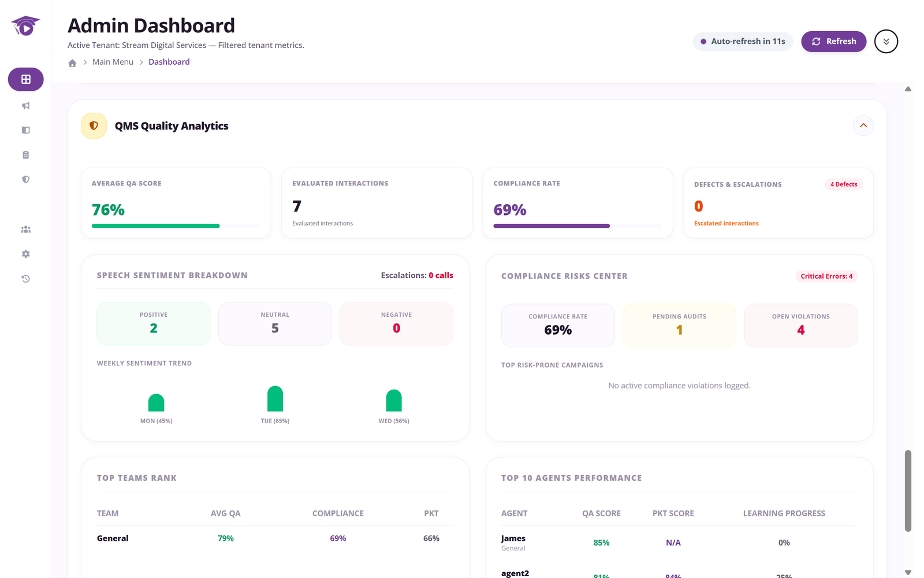Screen dimensions: 924x578
Task: Collapse the QMS Quality Analytics section
Action: [x=863, y=125]
